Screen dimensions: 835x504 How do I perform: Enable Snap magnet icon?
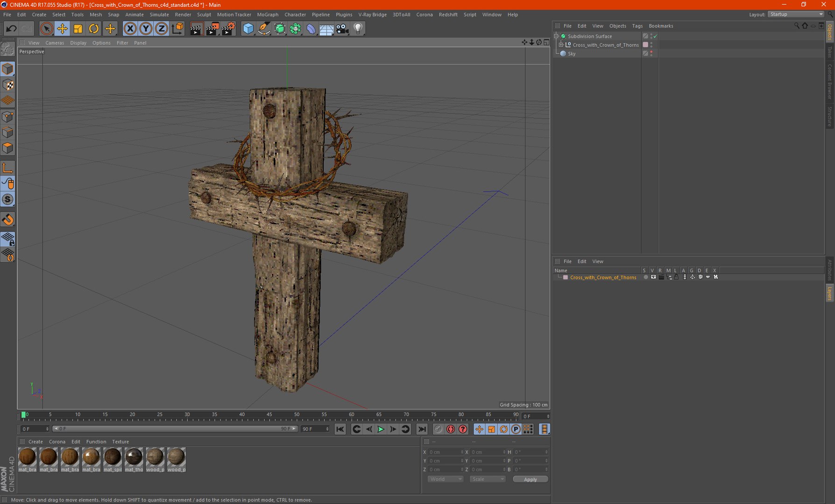pyautogui.click(x=7, y=220)
